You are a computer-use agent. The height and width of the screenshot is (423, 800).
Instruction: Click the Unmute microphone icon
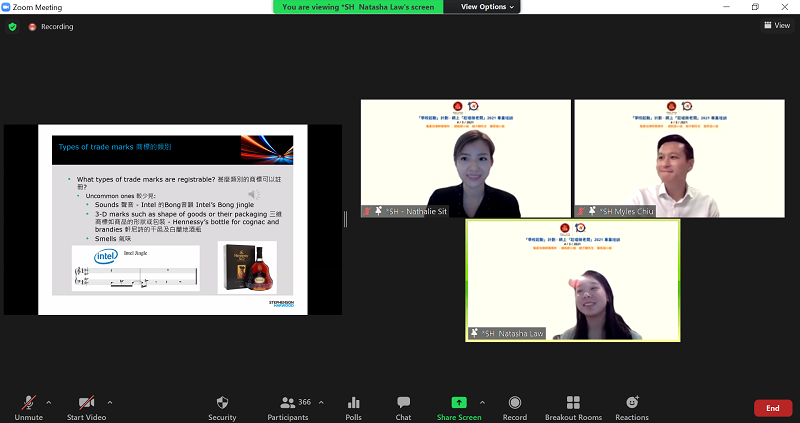pos(28,403)
